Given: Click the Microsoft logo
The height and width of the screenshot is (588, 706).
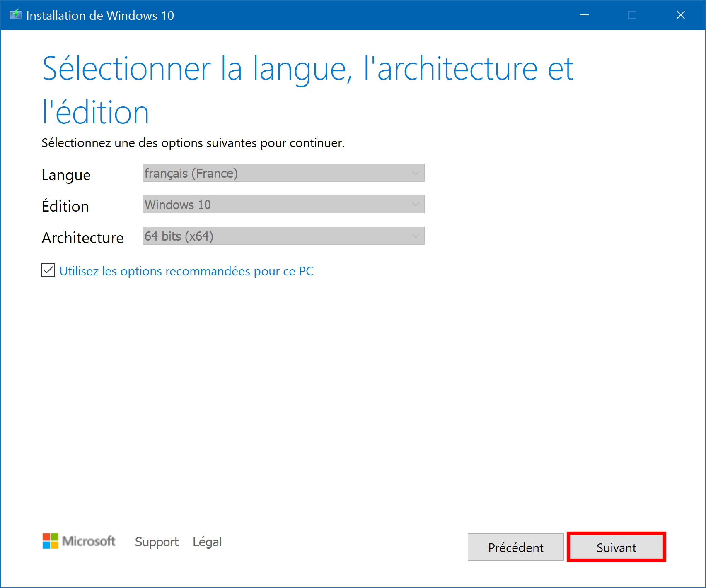Looking at the screenshot, I should [x=79, y=541].
